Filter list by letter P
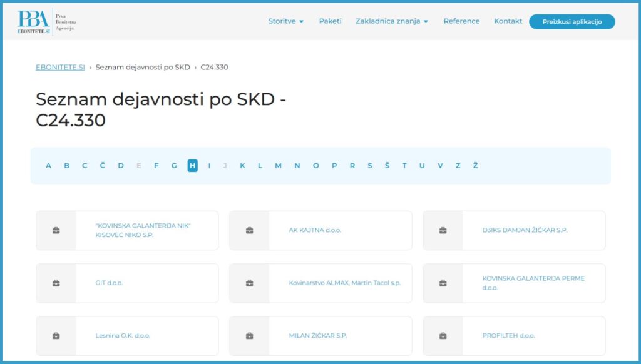The width and height of the screenshot is (641, 364). (x=334, y=166)
